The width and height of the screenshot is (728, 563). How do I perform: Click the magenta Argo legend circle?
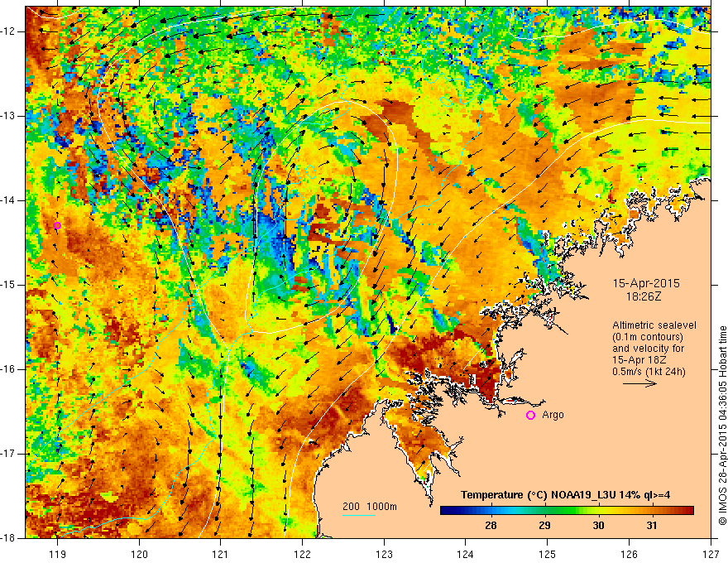[x=530, y=416]
